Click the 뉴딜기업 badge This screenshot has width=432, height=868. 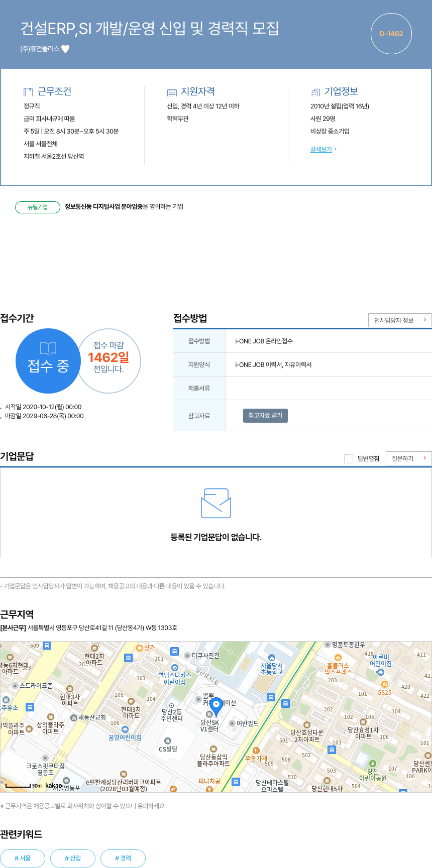coord(38,207)
